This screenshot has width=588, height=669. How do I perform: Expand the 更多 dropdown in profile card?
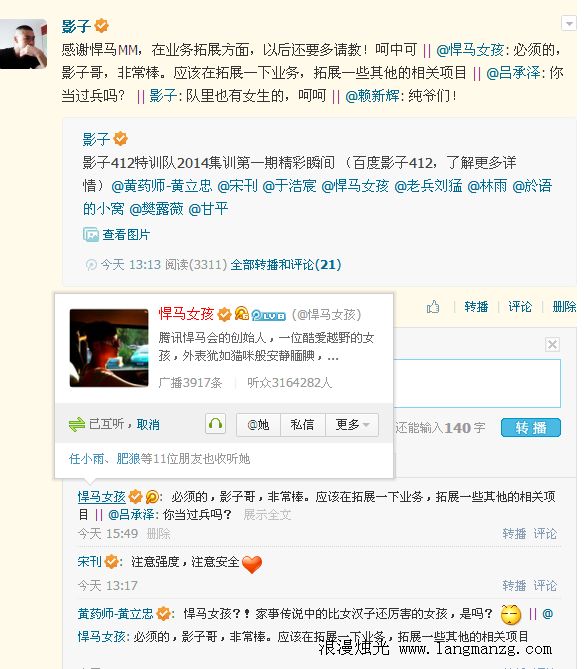[352, 425]
